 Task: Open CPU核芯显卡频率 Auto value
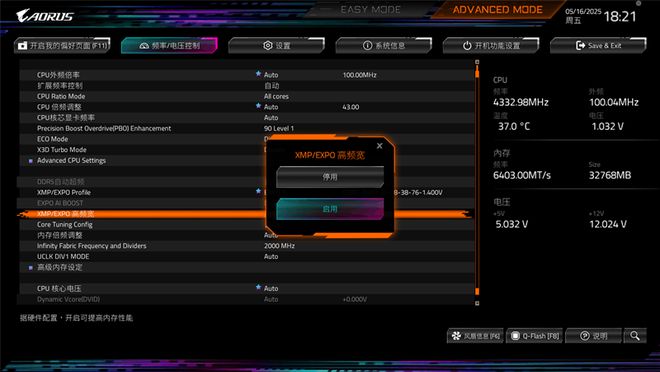[x=271, y=117]
